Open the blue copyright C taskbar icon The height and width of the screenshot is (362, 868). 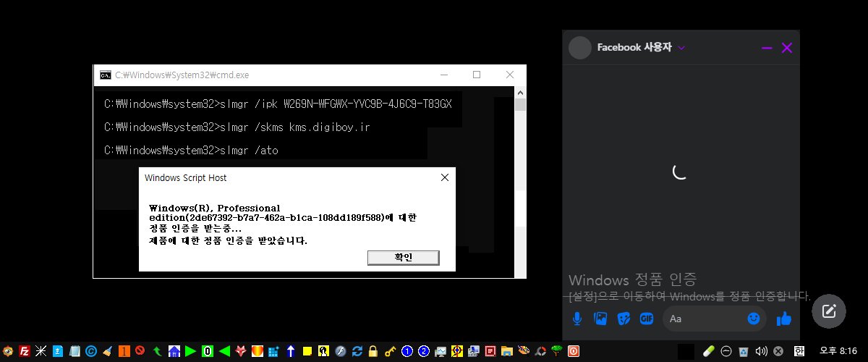click(91, 351)
